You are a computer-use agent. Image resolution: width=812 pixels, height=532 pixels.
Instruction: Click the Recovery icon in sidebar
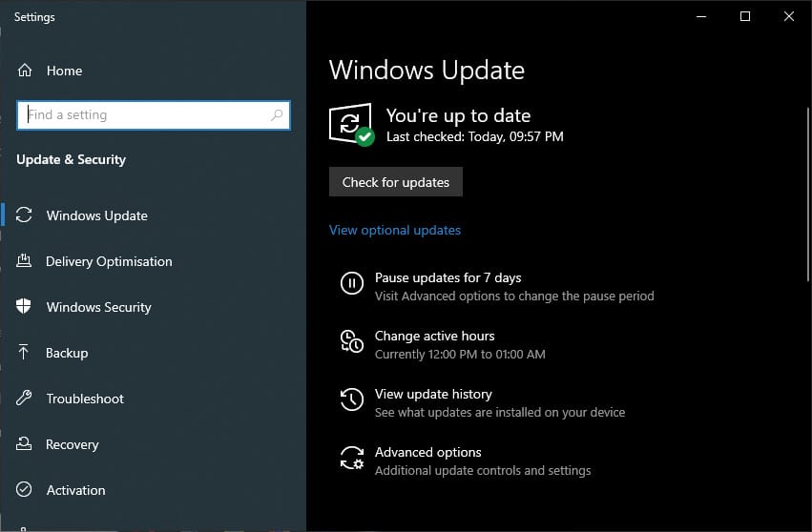[x=25, y=444]
